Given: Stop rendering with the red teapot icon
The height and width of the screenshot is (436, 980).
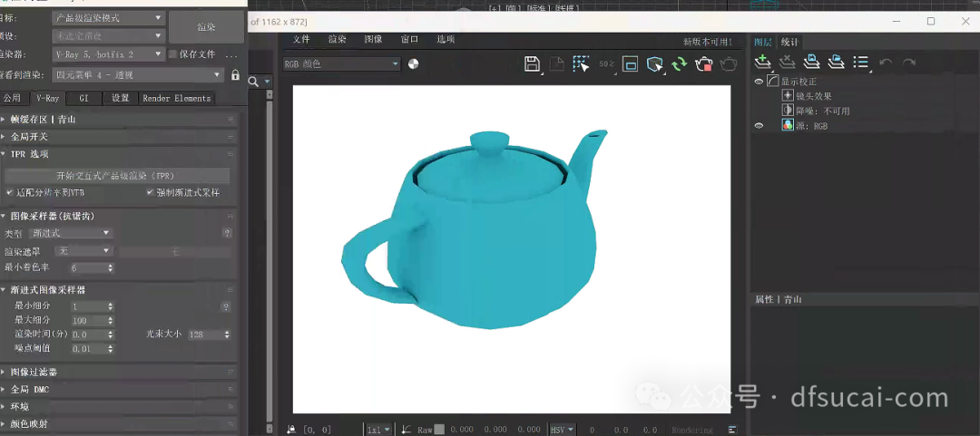Looking at the screenshot, I should click(704, 63).
